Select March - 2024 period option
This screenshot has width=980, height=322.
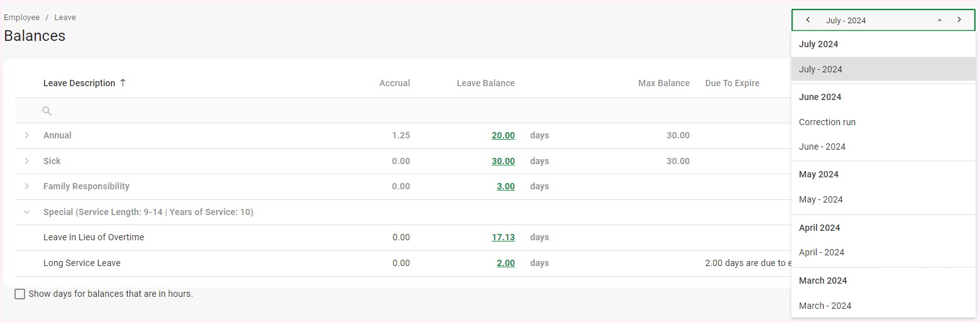click(825, 306)
